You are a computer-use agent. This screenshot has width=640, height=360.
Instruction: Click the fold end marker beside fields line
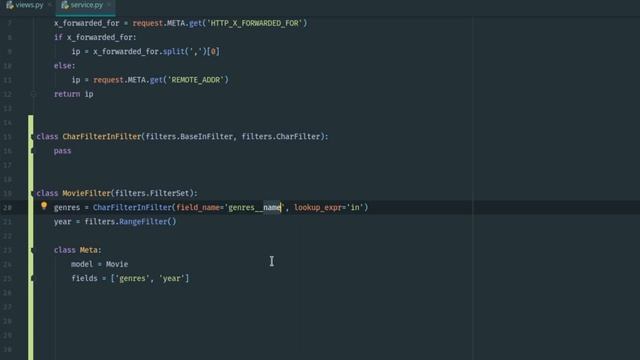(x=32, y=278)
